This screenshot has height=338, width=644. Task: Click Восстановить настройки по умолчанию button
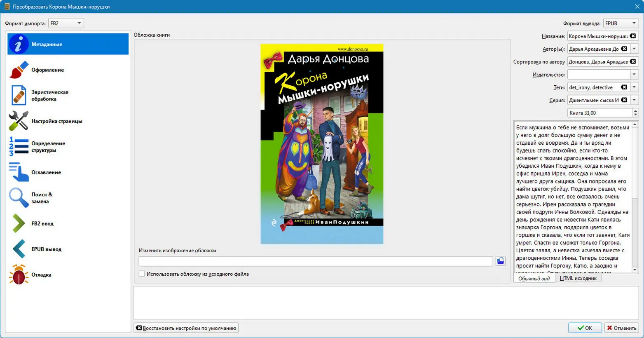186,328
